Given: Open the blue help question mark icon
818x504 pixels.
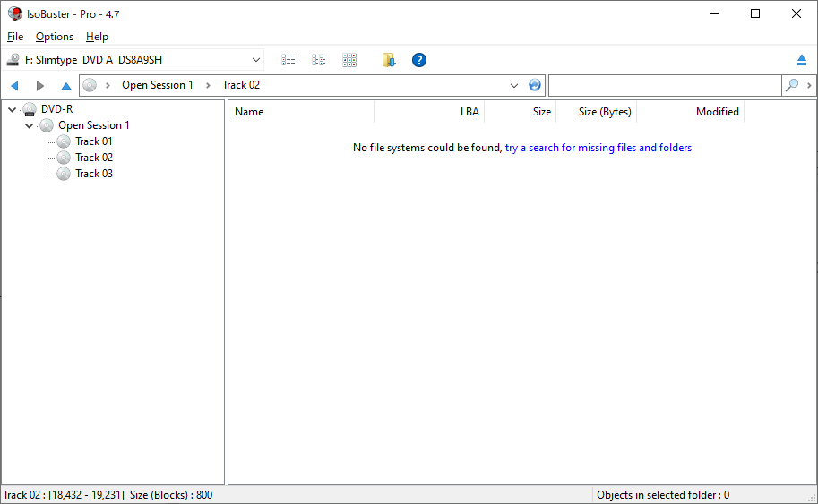Looking at the screenshot, I should 419,60.
